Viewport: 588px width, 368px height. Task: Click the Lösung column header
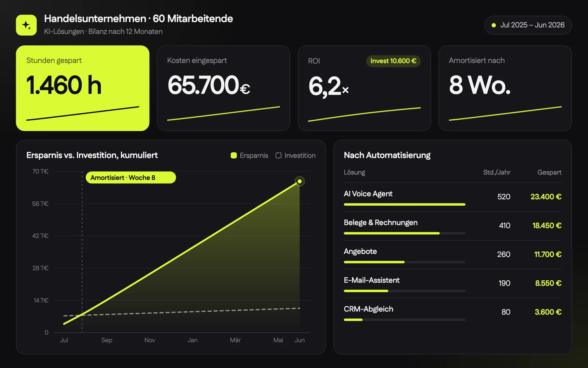[355, 172]
